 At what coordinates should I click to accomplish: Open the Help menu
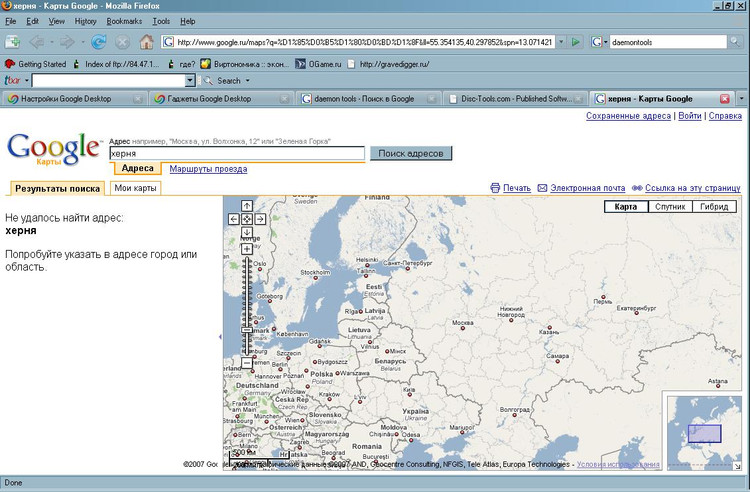click(x=188, y=21)
